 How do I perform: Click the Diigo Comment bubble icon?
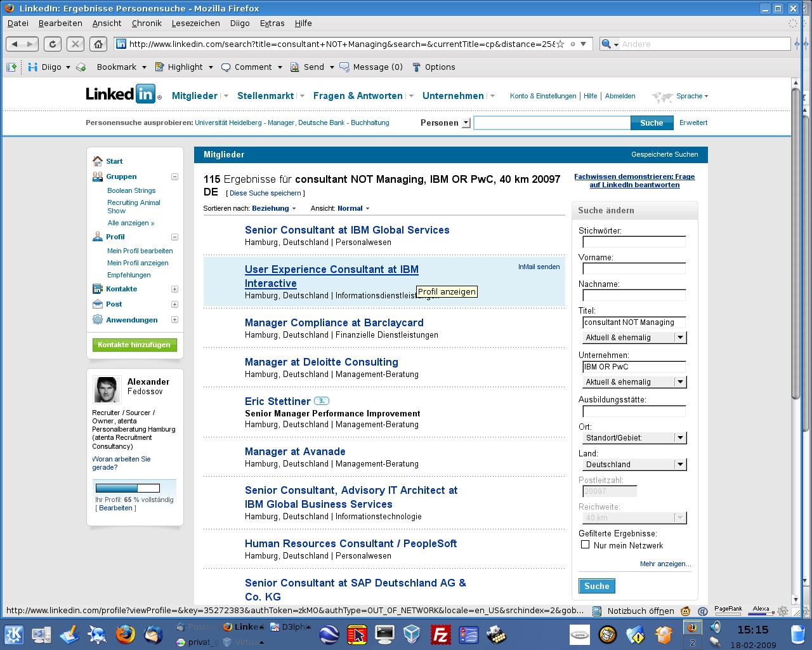(226, 67)
